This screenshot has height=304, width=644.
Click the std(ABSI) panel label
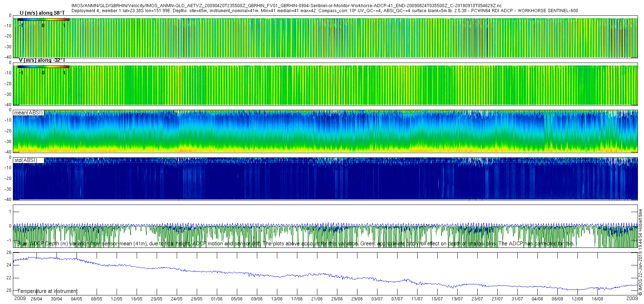pos(26,160)
